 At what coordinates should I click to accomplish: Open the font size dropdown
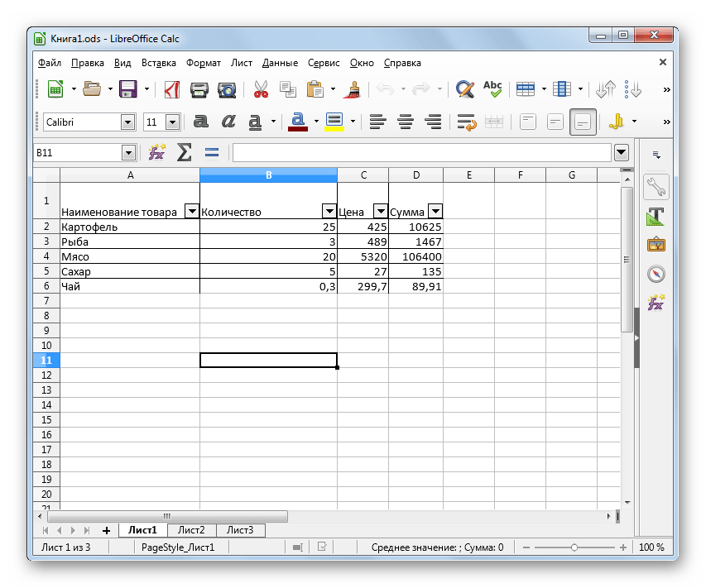[x=173, y=122]
